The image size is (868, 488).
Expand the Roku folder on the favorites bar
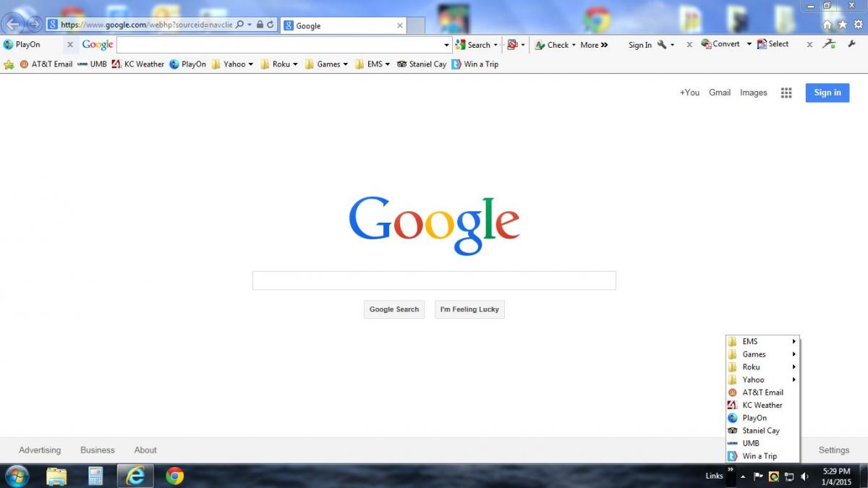pyautogui.click(x=280, y=64)
